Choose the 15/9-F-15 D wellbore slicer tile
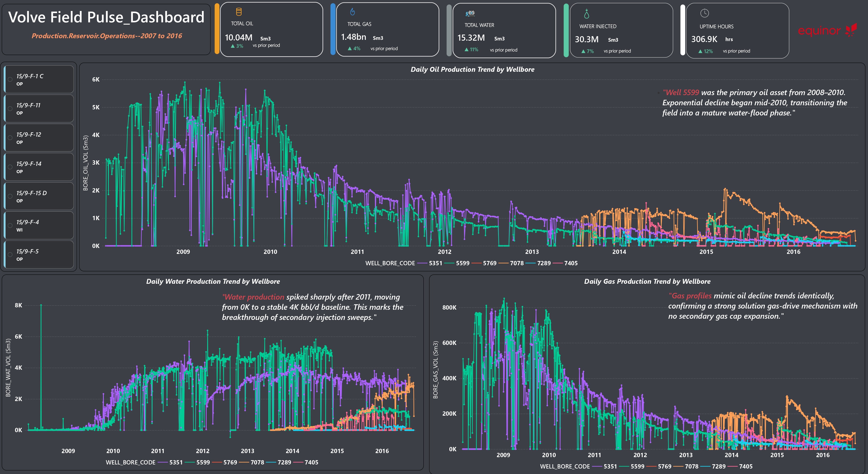 (x=39, y=196)
